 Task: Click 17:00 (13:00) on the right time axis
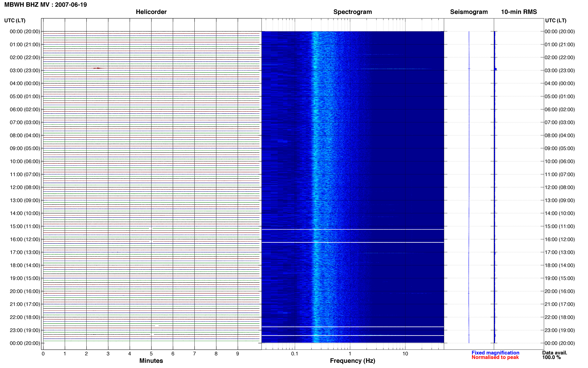coord(560,252)
